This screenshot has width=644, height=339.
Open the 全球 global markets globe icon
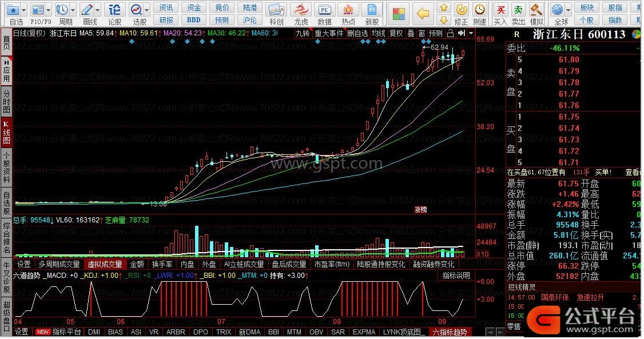(557, 10)
